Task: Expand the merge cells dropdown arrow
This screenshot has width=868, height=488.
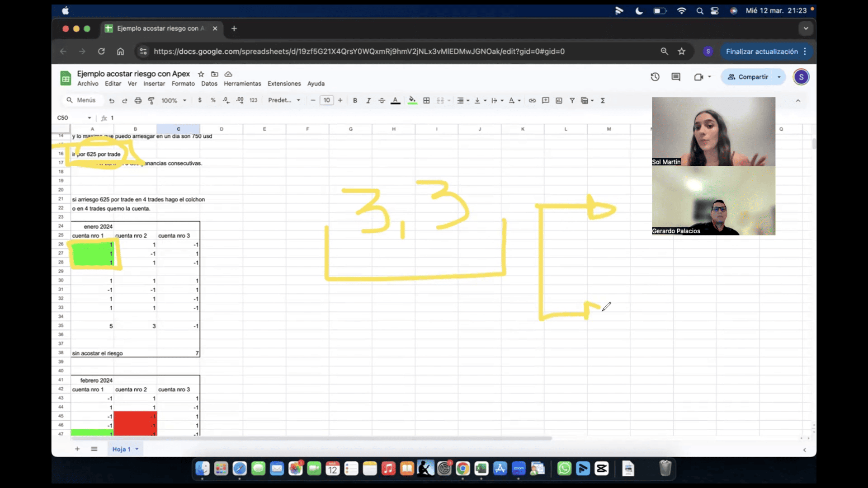Action: tap(449, 100)
